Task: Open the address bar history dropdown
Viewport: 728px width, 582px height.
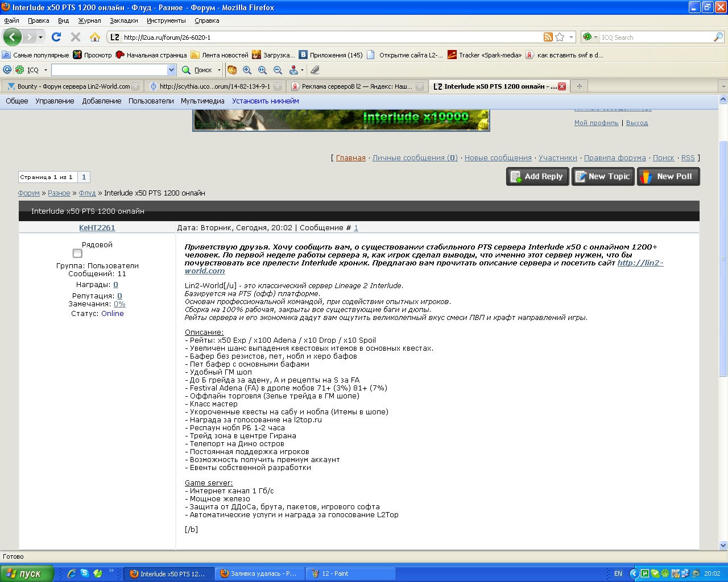Action: click(x=572, y=37)
